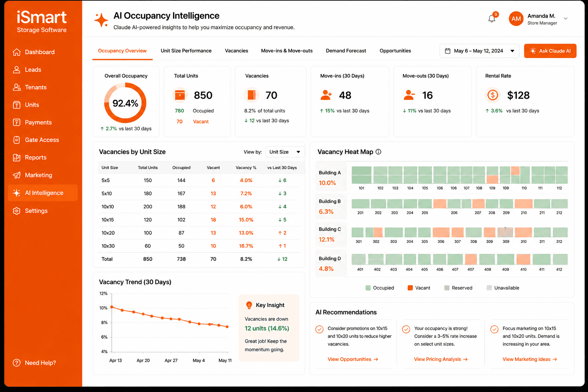Open the Move-ins & Move-outs tab
The height and width of the screenshot is (392, 588).
click(x=287, y=51)
